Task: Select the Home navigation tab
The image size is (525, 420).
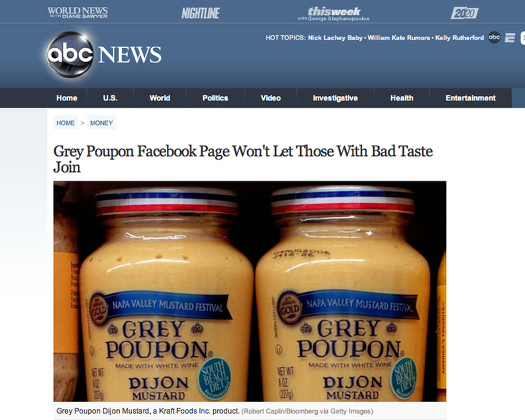Action: 67,98
